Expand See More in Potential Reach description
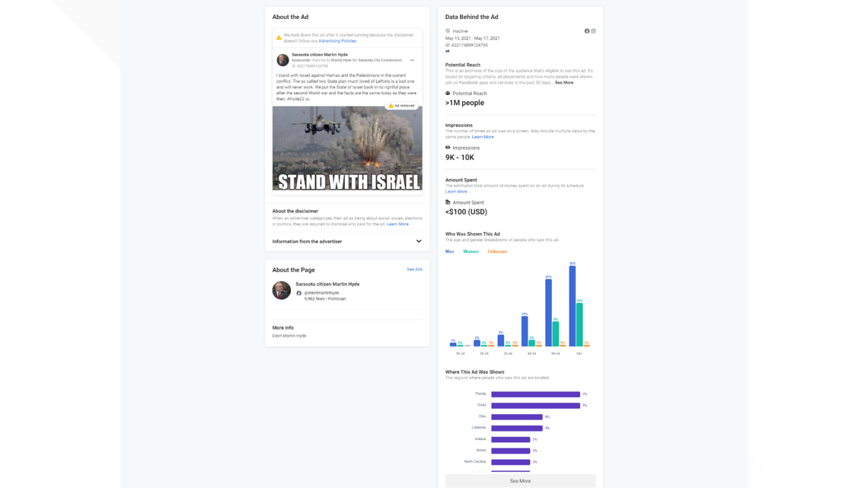The width and height of the screenshot is (868, 488). (564, 82)
